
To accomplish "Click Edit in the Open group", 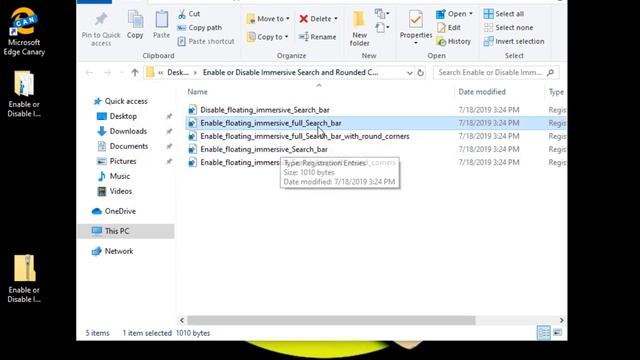I will pos(449,28).
